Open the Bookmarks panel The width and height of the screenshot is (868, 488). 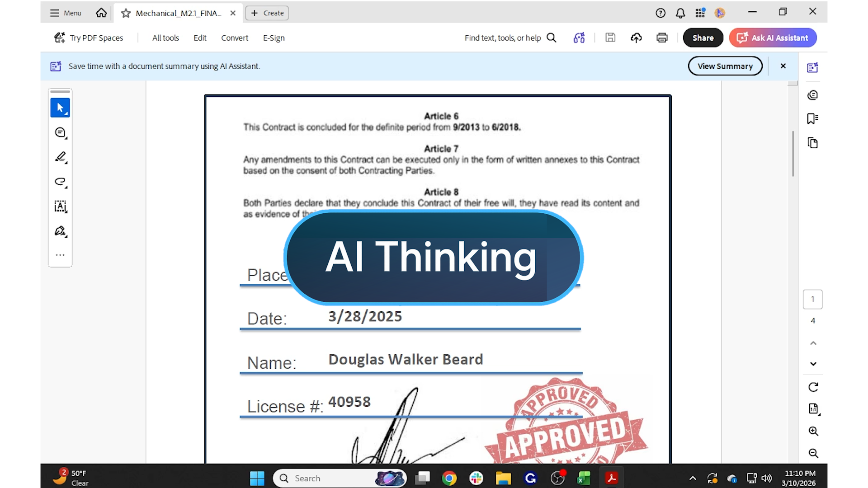813,119
